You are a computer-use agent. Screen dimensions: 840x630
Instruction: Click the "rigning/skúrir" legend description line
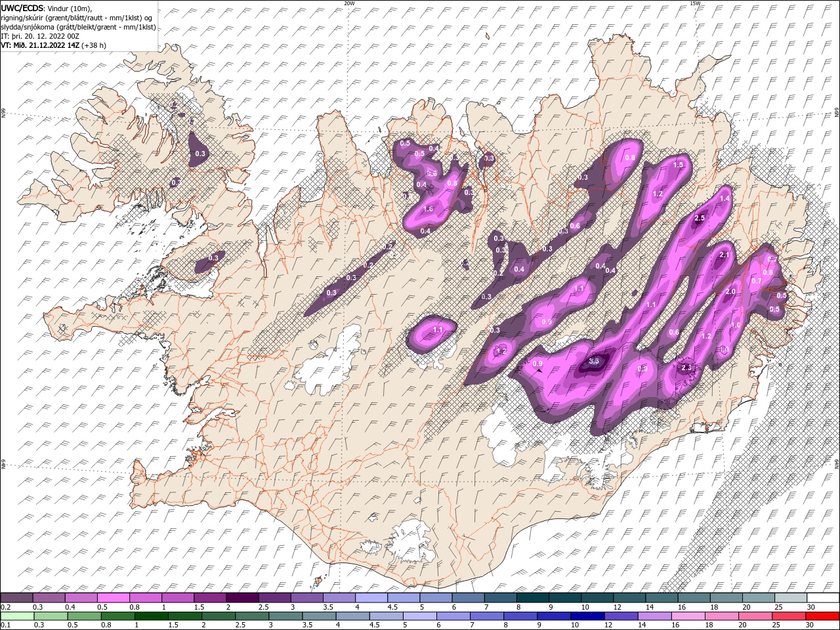[x=77, y=17]
